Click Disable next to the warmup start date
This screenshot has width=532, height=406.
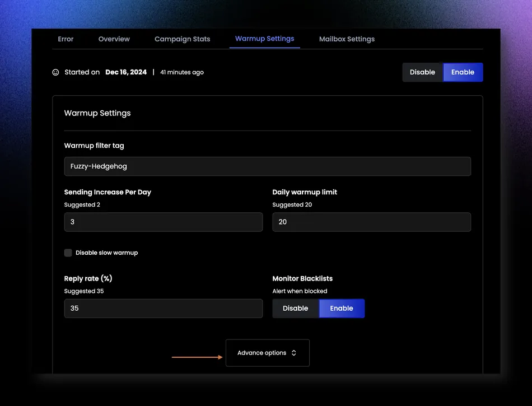(422, 72)
